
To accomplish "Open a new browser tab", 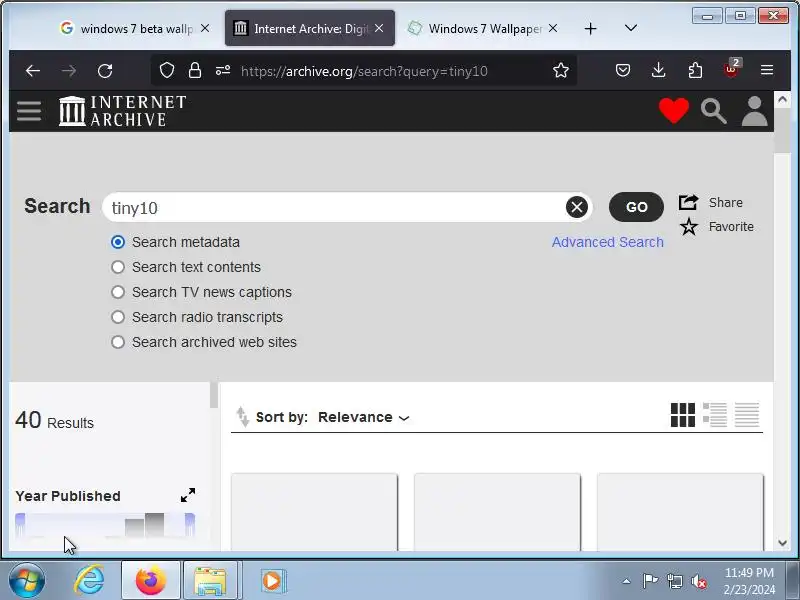I will [x=590, y=29].
